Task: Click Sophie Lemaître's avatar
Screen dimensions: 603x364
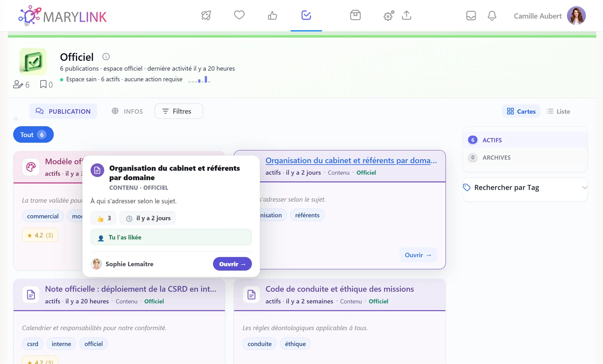Action: tap(96, 264)
